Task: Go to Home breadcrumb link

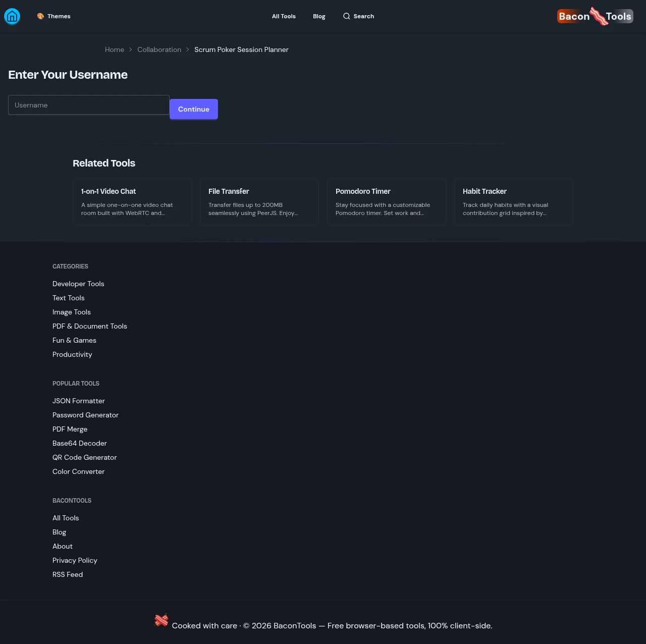Action: [115, 49]
